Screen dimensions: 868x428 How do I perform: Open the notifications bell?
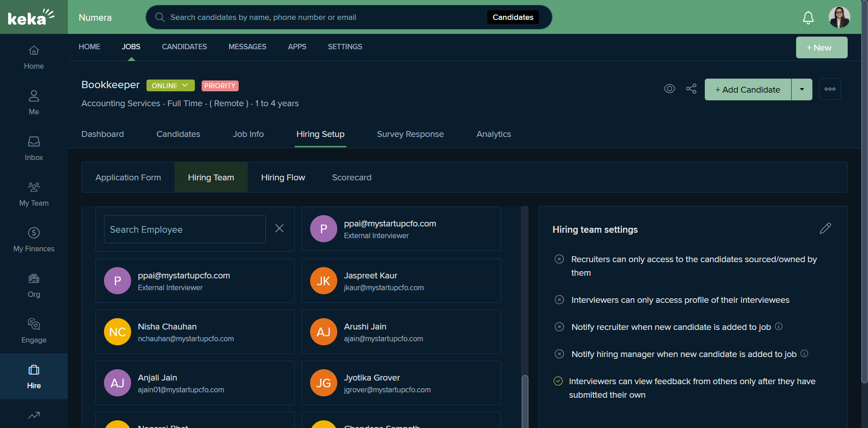point(808,18)
